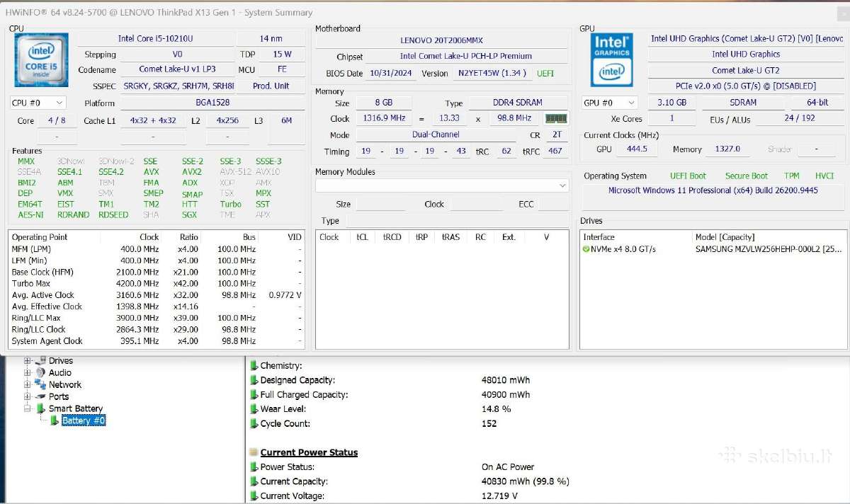Click the battery icon beside Cycle Count
The height and width of the screenshot is (504, 850).
254,424
